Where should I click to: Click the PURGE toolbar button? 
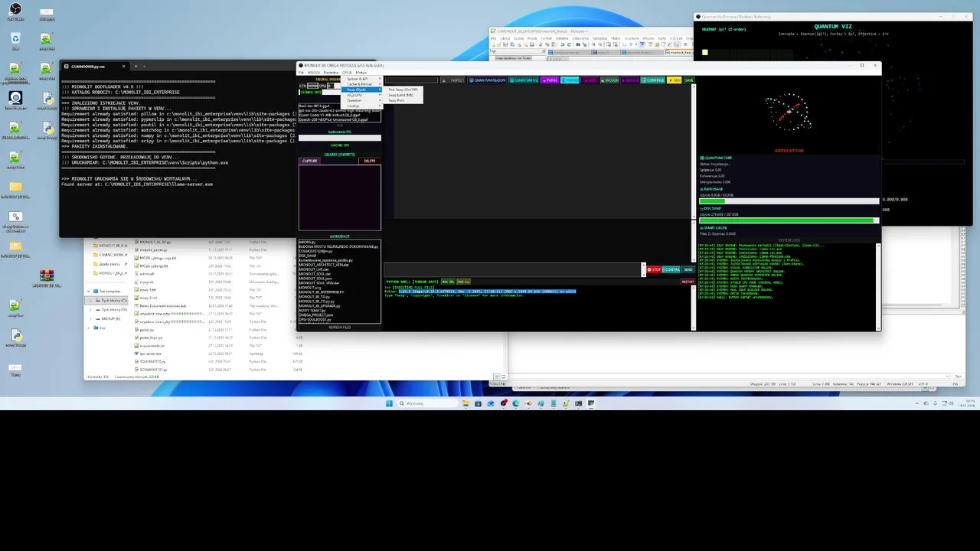[x=550, y=80]
